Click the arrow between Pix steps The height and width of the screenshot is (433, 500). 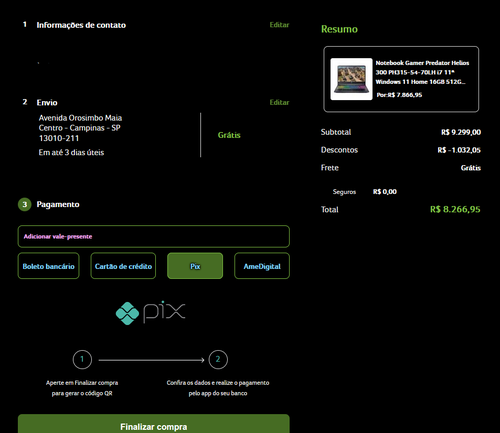[x=151, y=360]
